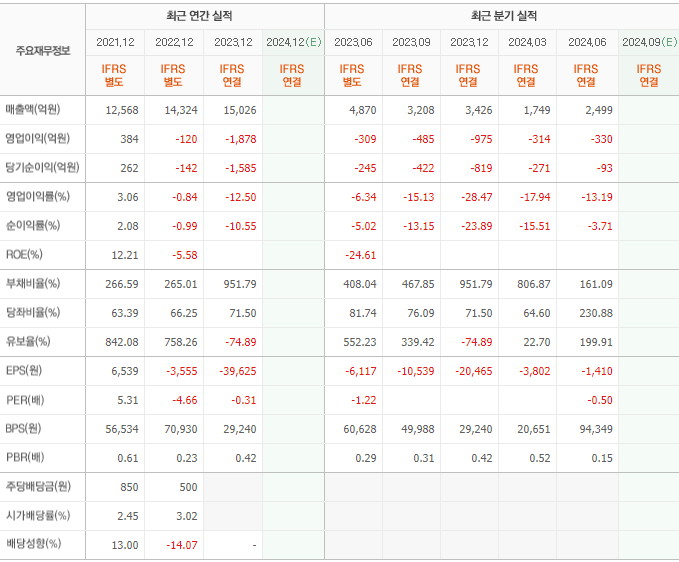679x562 pixels.
Task: Click the 14,324 revenue value
Action: 181,110
